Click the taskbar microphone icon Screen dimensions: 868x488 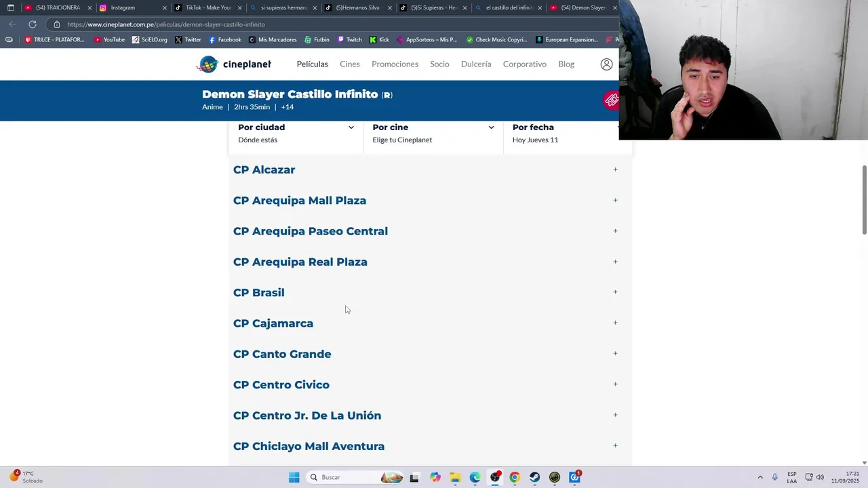pos(774,477)
